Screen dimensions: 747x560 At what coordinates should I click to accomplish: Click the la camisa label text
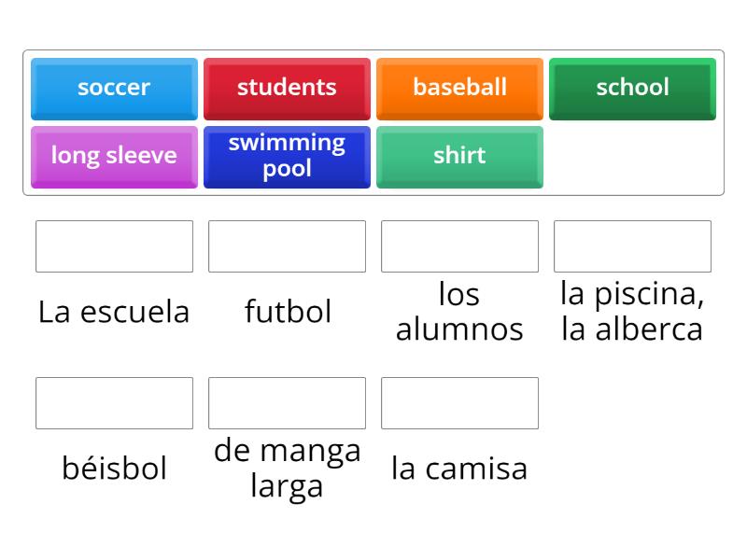459,469
